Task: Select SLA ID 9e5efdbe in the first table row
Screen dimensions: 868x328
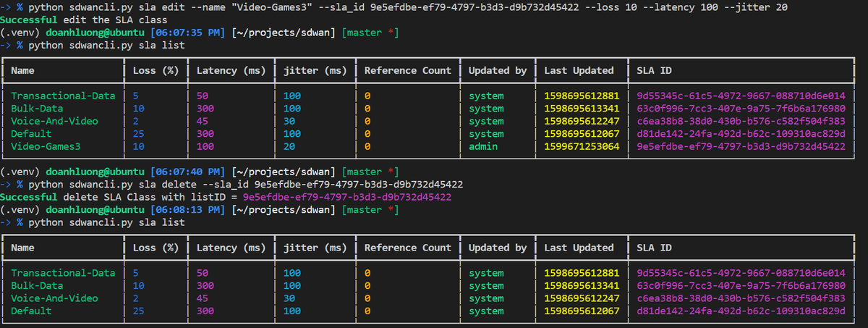Action: tap(741, 146)
